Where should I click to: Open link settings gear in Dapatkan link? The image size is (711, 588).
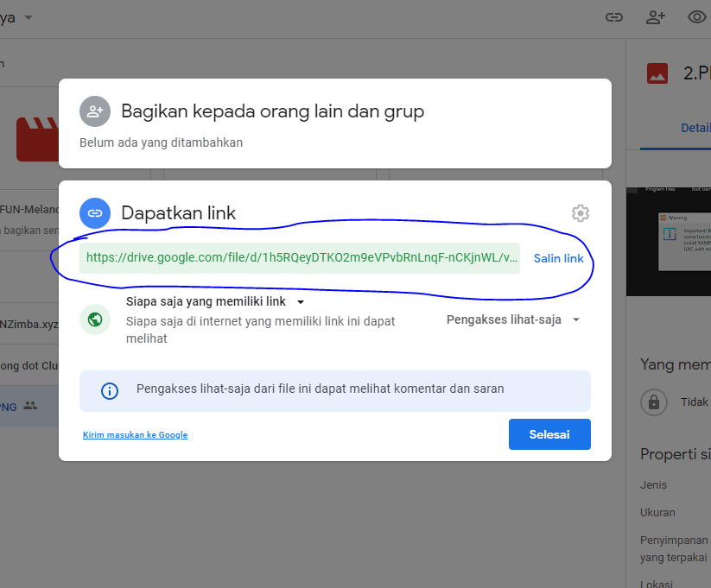580,213
